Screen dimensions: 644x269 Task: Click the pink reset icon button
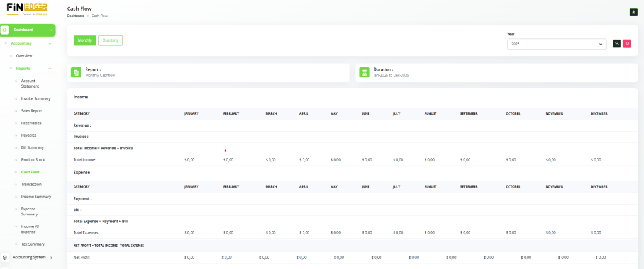626,43
